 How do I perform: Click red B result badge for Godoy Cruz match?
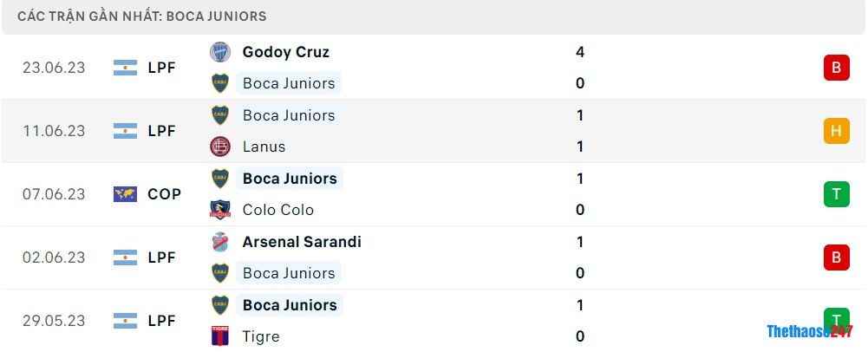836,68
